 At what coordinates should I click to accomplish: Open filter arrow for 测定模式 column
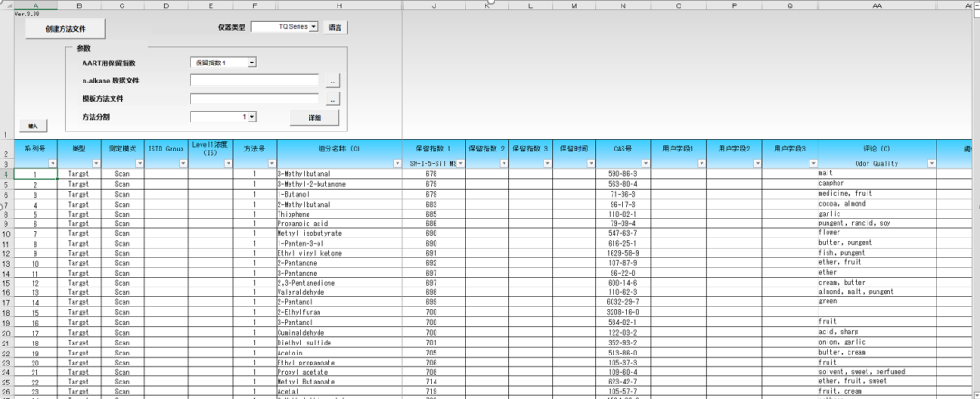[x=139, y=163]
